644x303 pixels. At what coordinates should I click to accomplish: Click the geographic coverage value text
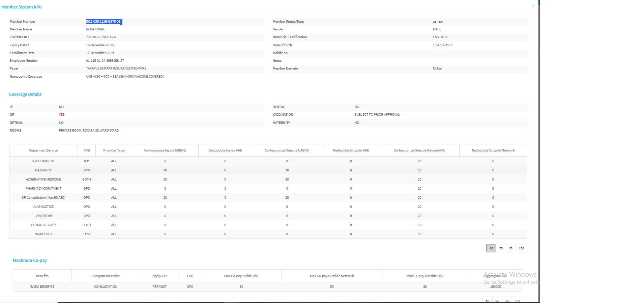[x=125, y=77]
